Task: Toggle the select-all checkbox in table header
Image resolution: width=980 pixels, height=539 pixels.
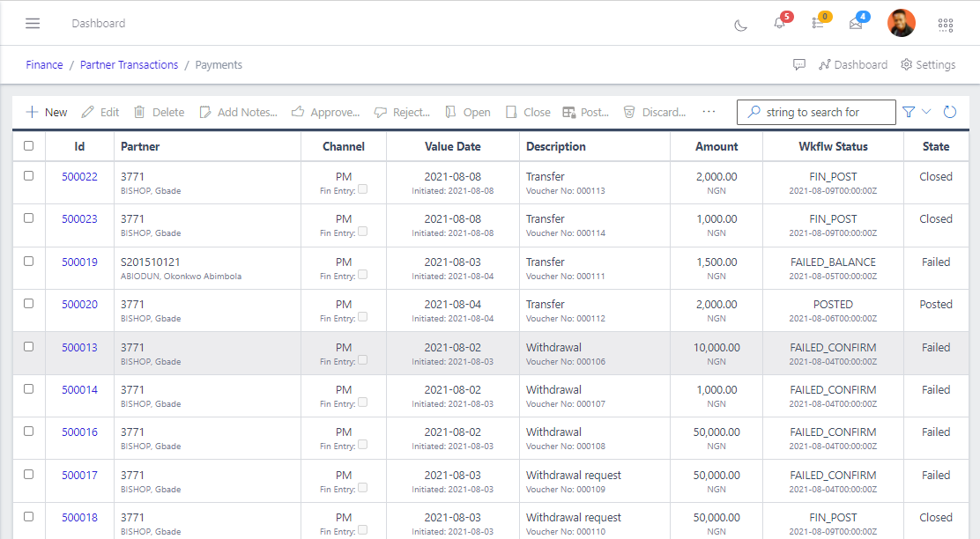Action: pyautogui.click(x=28, y=146)
